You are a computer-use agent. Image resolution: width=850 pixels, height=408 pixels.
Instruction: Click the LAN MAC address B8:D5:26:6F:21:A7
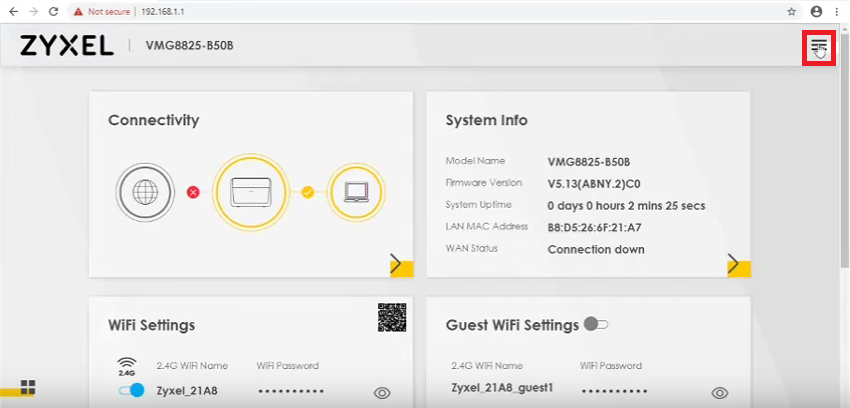(595, 228)
